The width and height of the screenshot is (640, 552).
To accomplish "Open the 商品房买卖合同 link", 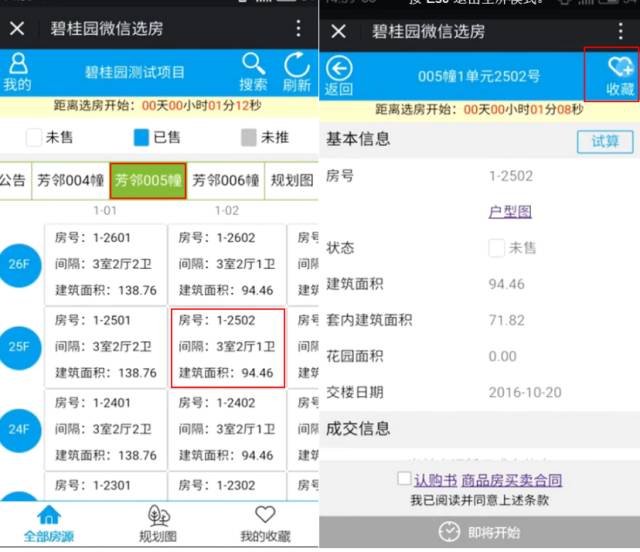I will (512, 480).
